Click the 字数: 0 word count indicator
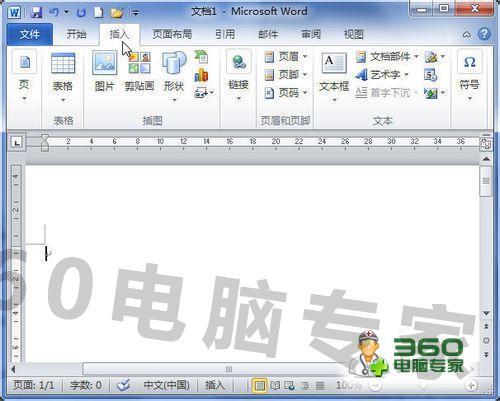Viewport: 500px width, 401px height. pyautogui.click(x=86, y=386)
